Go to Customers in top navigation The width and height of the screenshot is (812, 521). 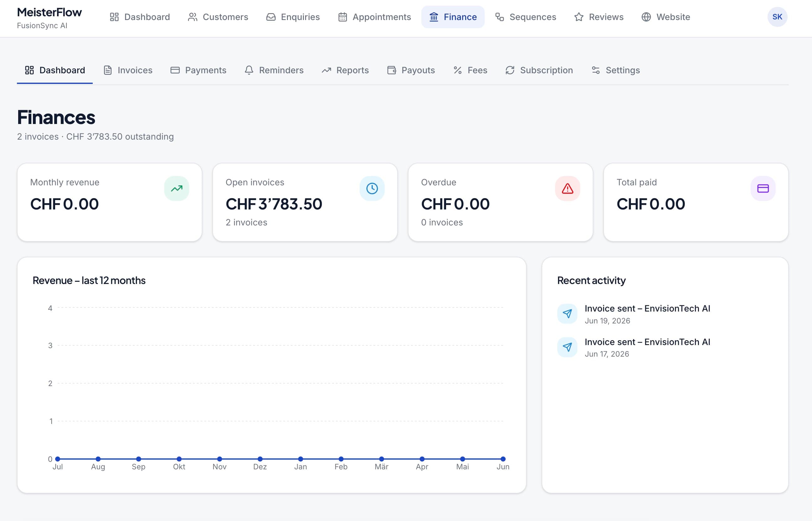[218, 17]
